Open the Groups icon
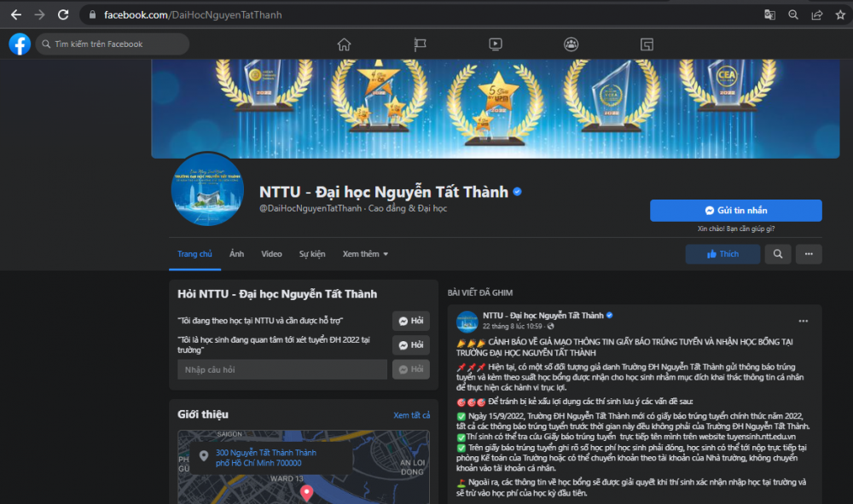This screenshot has height=504, width=853. (x=571, y=44)
